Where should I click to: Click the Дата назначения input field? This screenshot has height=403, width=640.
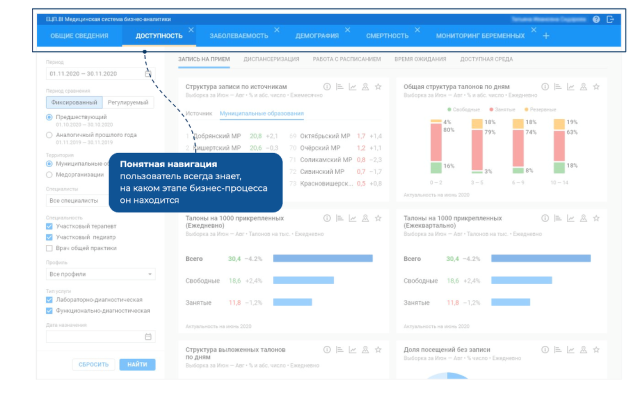click(100, 337)
